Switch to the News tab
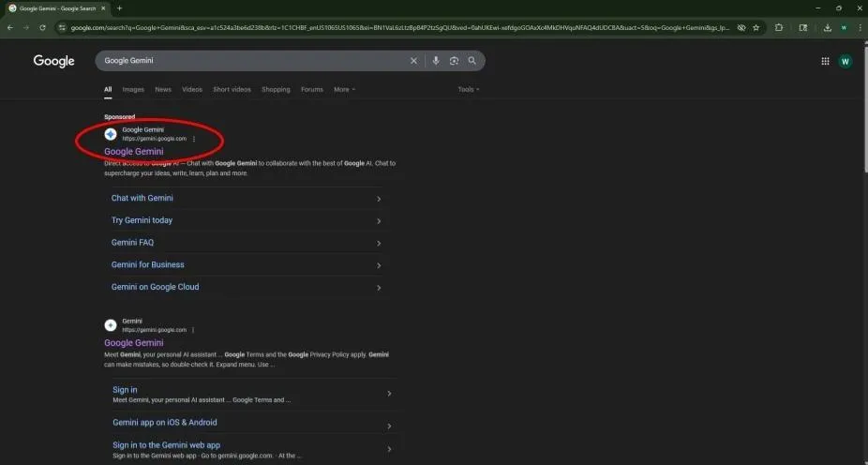This screenshot has height=465, width=868. tap(163, 90)
